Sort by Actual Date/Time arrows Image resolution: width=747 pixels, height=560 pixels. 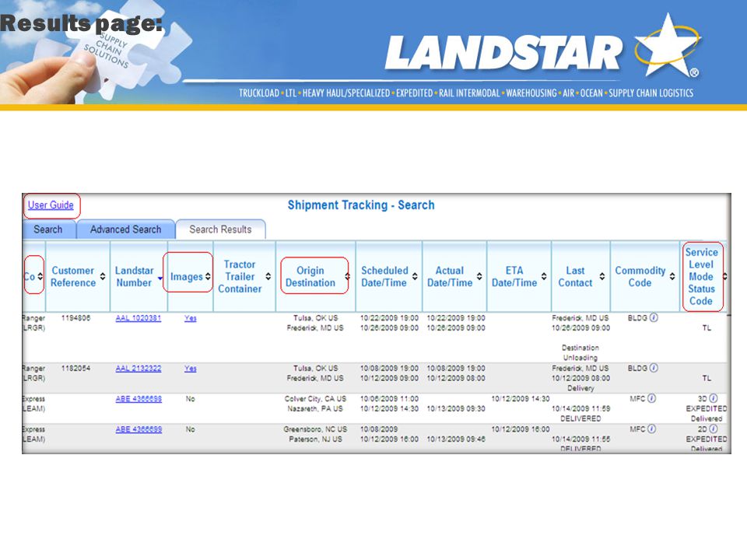coord(479,276)
